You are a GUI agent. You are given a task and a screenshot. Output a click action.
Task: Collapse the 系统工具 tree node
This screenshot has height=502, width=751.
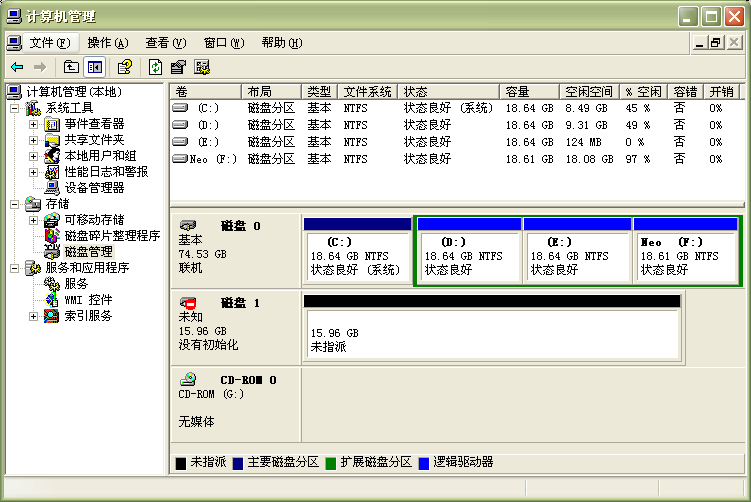[14, 109]
